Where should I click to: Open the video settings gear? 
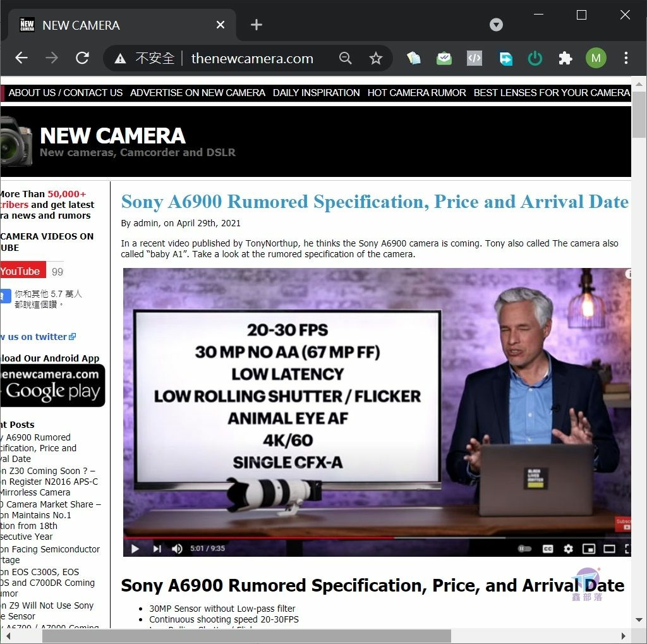(568, 549)
